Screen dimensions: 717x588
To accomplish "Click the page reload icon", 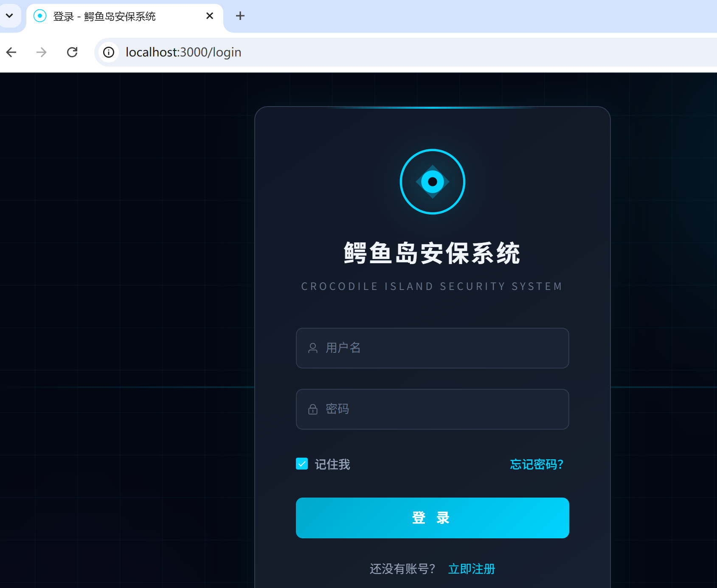I will [72, 52].
